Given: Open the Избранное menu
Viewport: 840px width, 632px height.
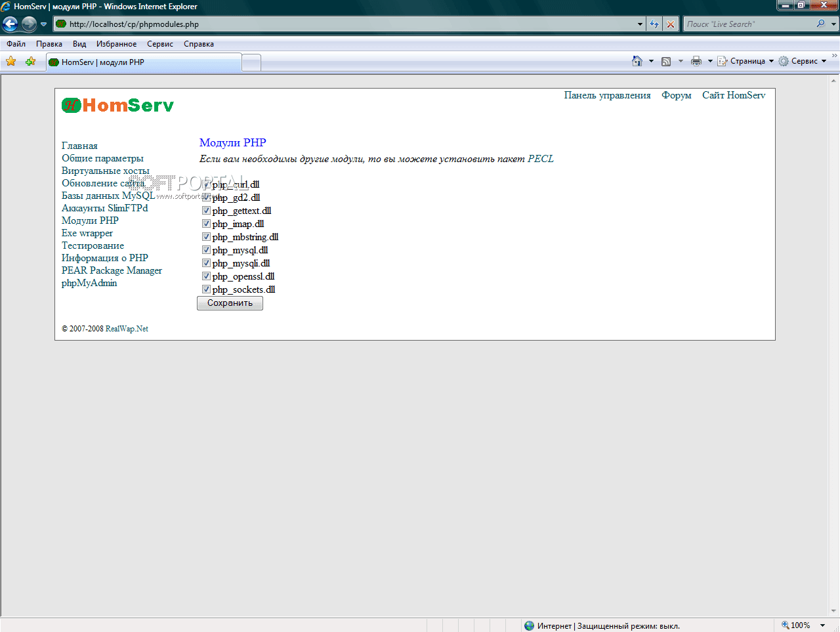Looking at the screenshot, I should 117,44.
